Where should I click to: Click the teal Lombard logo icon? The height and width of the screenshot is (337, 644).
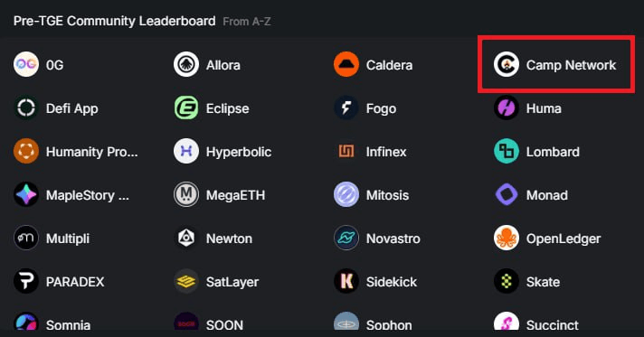pos(507,152)
